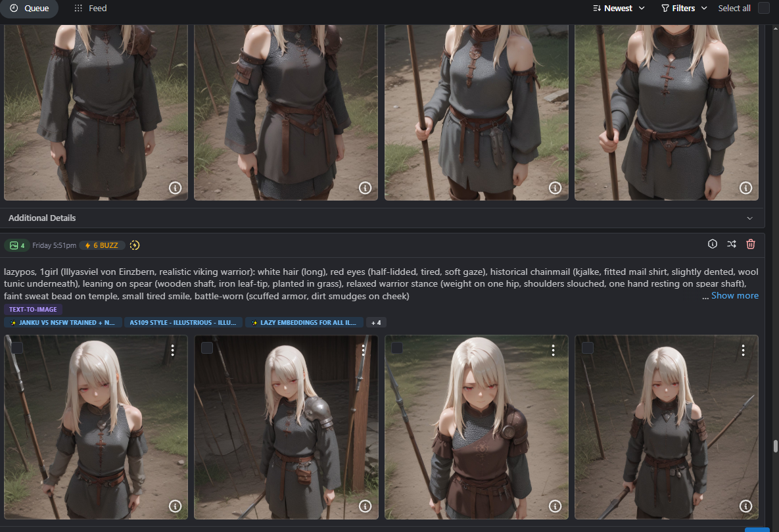Click the sort icon beside Newest
779x532 pixels.
pyautogui.click(x=597, y=8)
